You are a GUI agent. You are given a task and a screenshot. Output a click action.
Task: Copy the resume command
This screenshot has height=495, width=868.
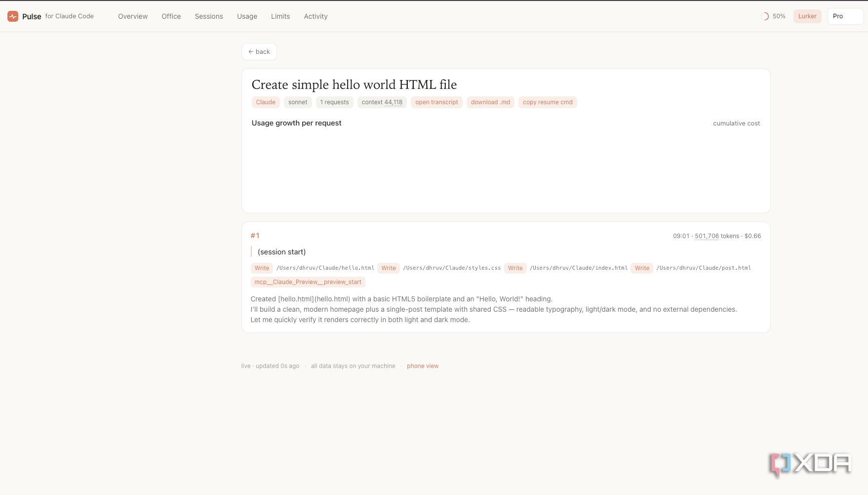[548, 102]
